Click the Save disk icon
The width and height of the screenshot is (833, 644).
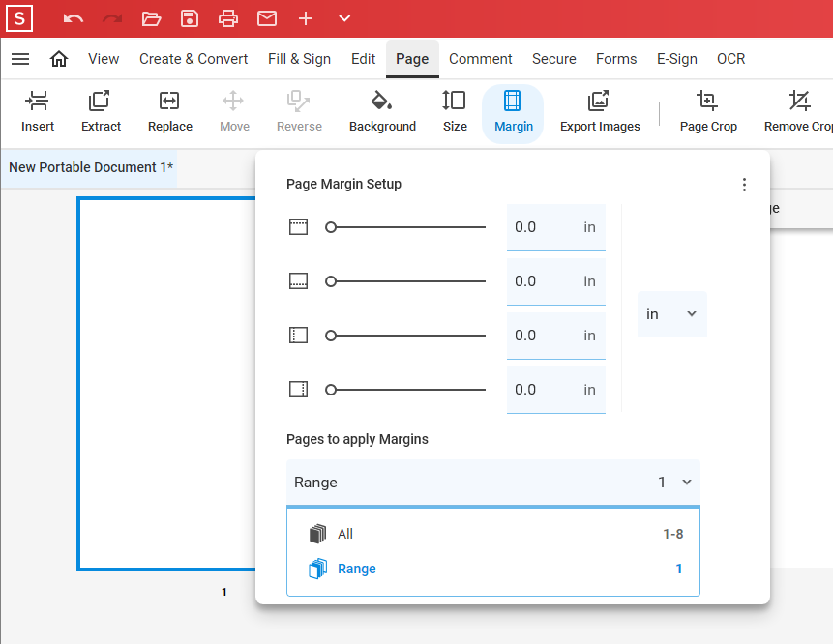click(190, 18)
